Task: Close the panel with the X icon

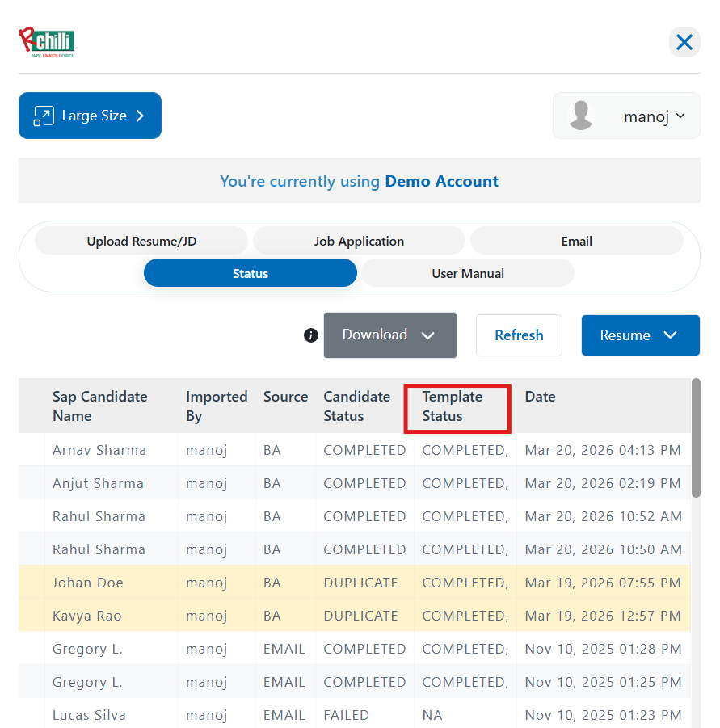Action: pos(684,42)
